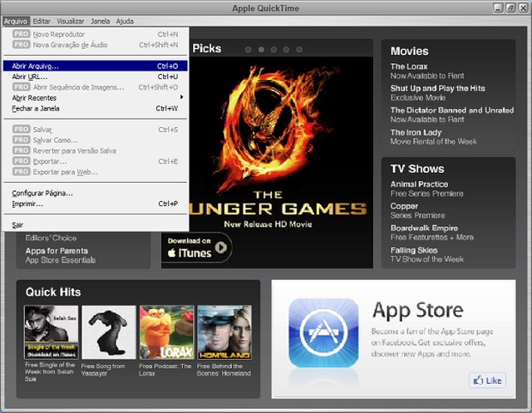
Task: Select third Picks carousel dot
Action: (273, 50)
